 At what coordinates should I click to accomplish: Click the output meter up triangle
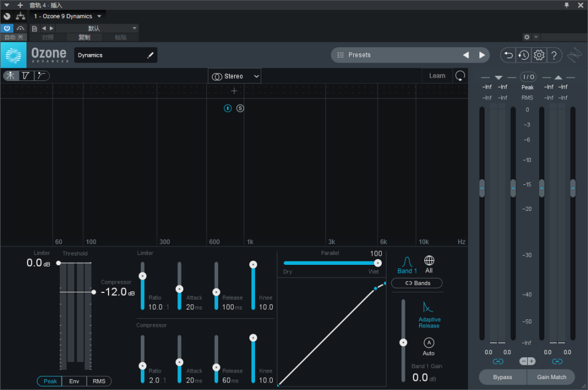tap(558, 78)
